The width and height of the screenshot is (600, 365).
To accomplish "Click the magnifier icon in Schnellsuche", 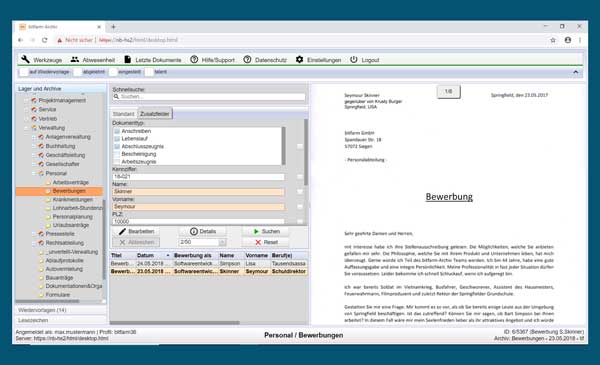I will (116, 96).
